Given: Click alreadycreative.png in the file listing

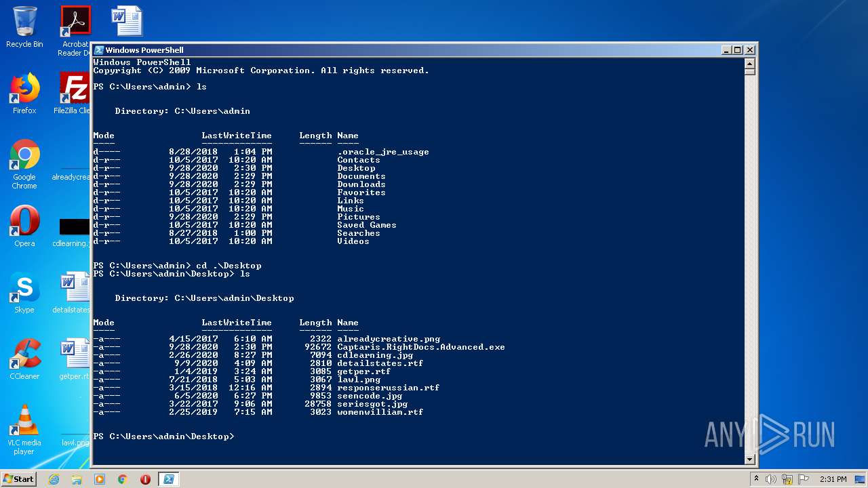Looking at the screenshot, I should [x=389, y=339].
